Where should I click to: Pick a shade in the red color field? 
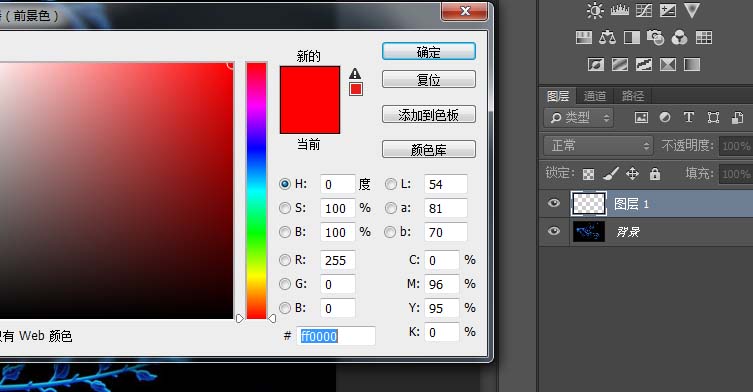(x=116, y=190)
